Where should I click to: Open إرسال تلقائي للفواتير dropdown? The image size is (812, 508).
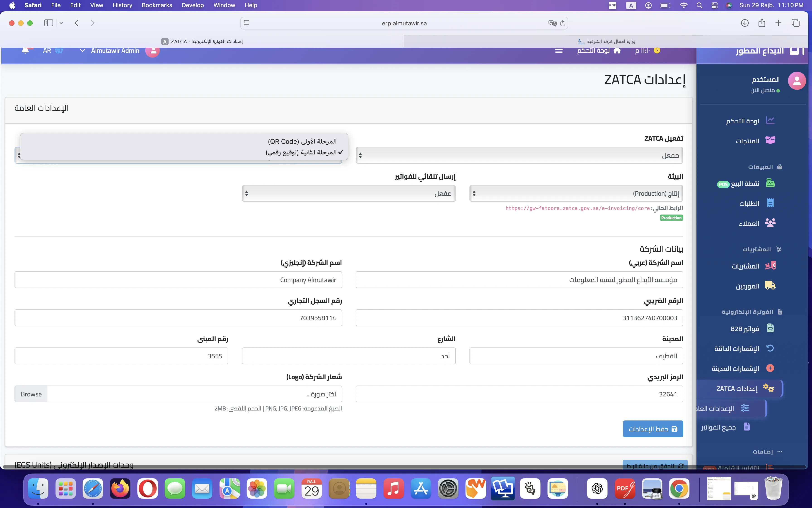pyautogui.click(x=349, y=193)
